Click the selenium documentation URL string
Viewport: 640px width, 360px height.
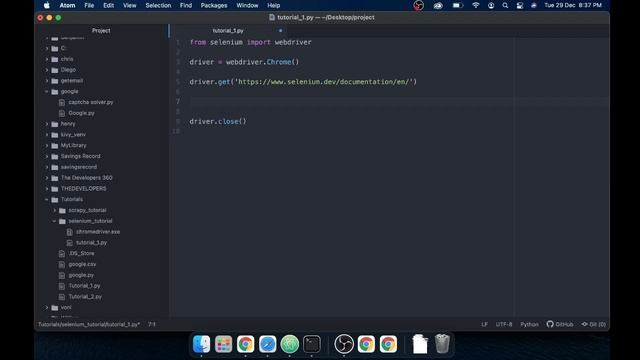click(324, 82)
